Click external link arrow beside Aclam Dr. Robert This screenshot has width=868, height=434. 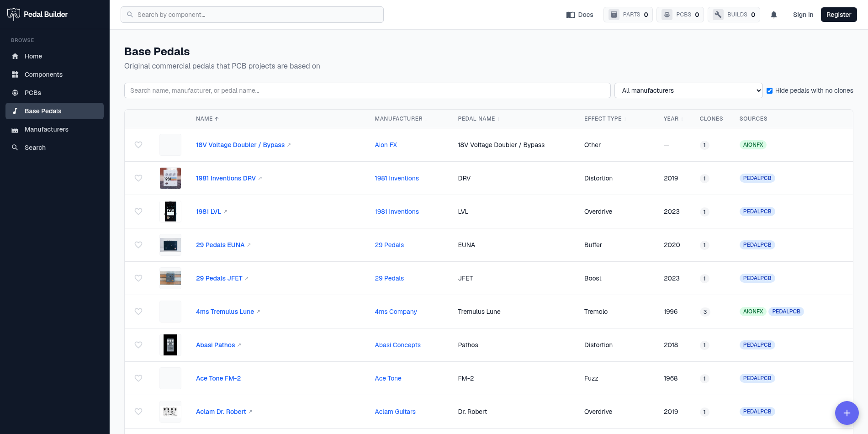[250, 412]
